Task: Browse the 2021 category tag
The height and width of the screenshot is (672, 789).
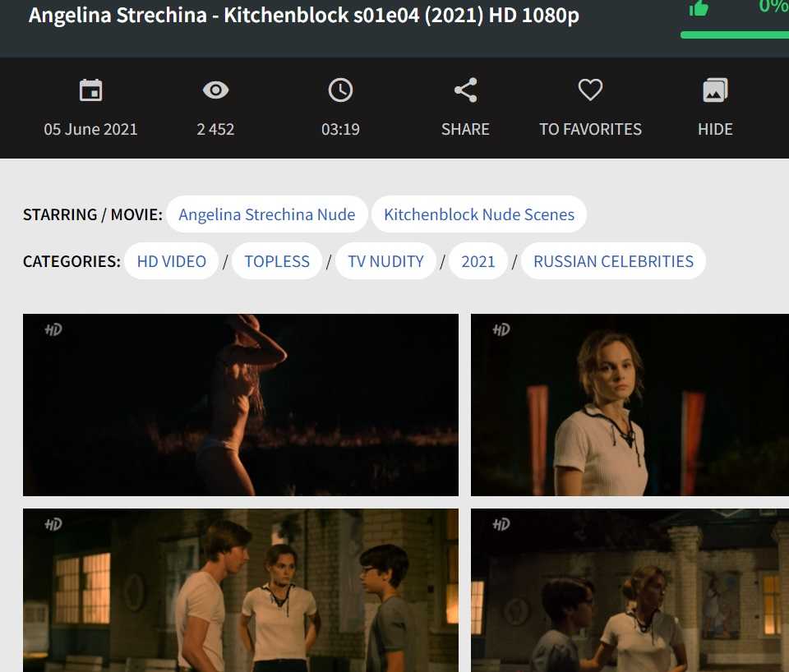Action: click(x=478, y=261)
